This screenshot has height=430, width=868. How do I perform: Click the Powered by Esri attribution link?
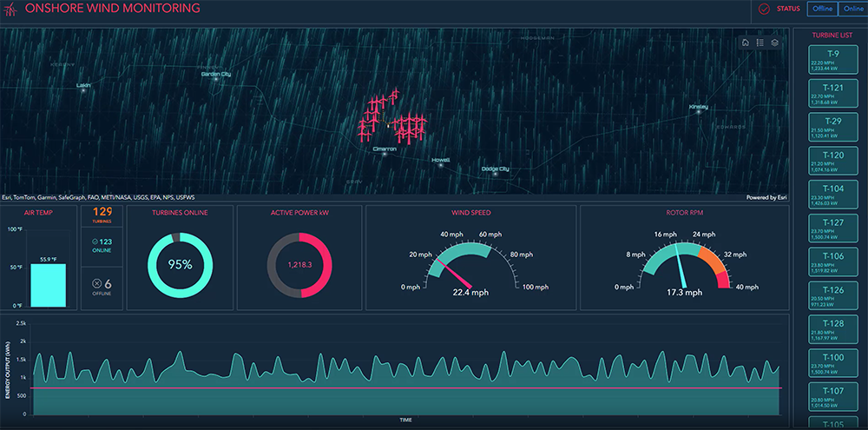(766, 197)
